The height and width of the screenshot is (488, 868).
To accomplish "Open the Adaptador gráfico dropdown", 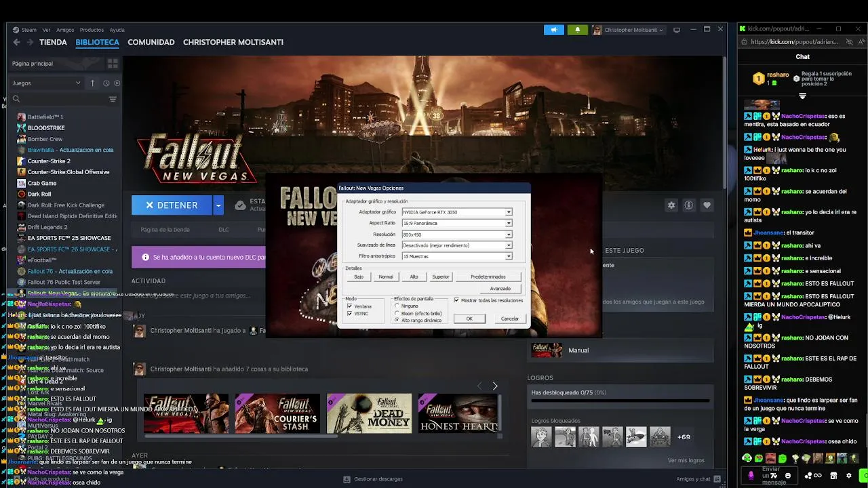I will click(x=509, y=212).
